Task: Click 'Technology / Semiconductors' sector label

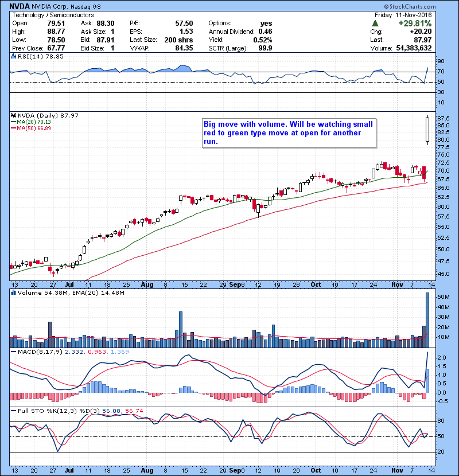Action: tap(53, 15)
